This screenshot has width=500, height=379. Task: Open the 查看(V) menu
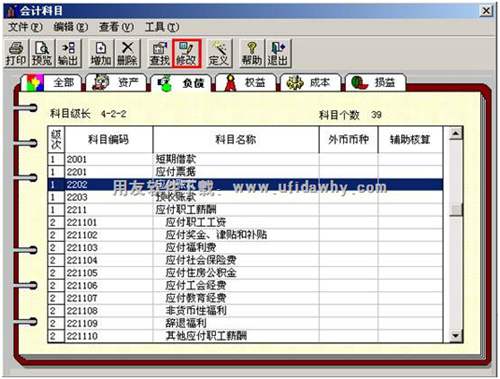coord(116,27)
